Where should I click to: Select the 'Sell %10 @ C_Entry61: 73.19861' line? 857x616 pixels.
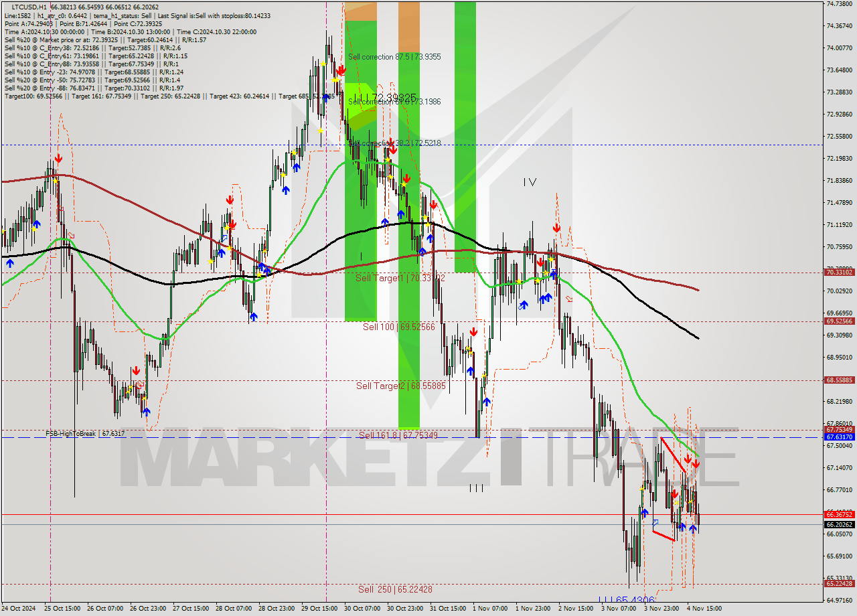point(96,56)
